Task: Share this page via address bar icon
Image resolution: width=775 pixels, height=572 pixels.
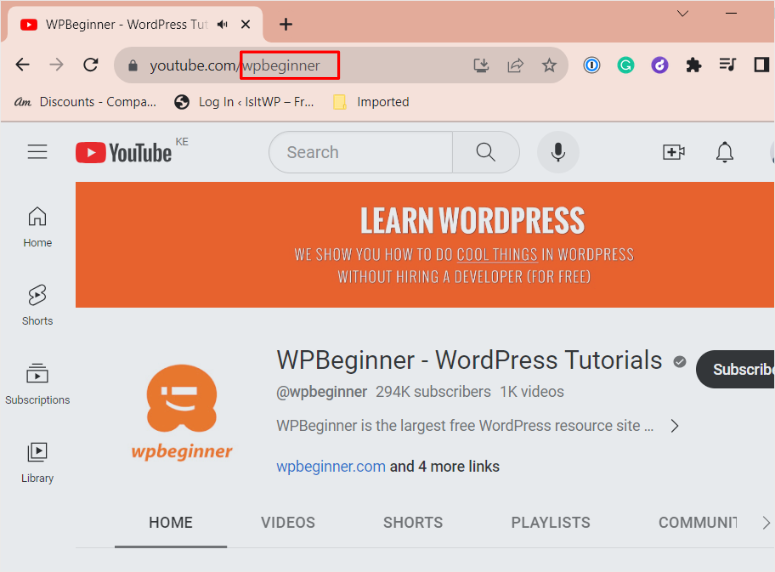Action: 515,65
